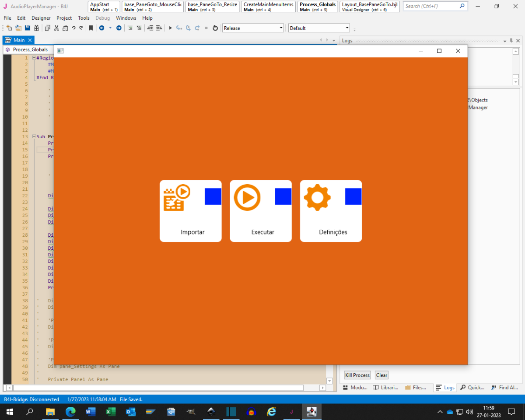Image resolution: width=525 pixels, height=420 pixels.
Task: Open the navigate-back history dropdown arrow
Action: (x=110, y=28)
